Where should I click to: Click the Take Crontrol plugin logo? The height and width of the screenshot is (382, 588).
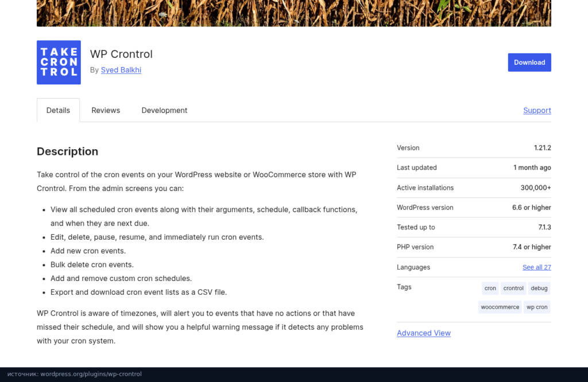click(59, 63)
